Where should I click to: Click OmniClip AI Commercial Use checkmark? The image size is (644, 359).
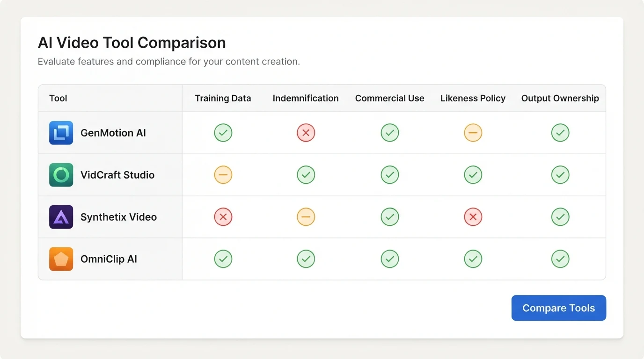coord(390,259)
